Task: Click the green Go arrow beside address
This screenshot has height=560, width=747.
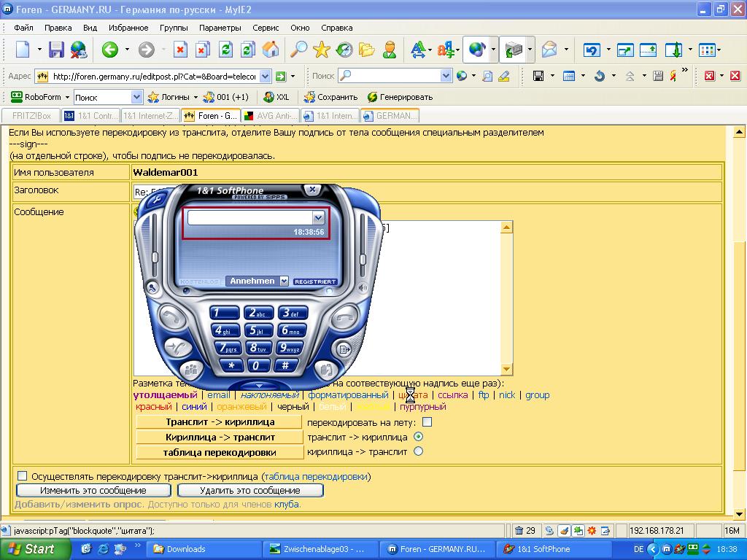Action: click(281, 76)
